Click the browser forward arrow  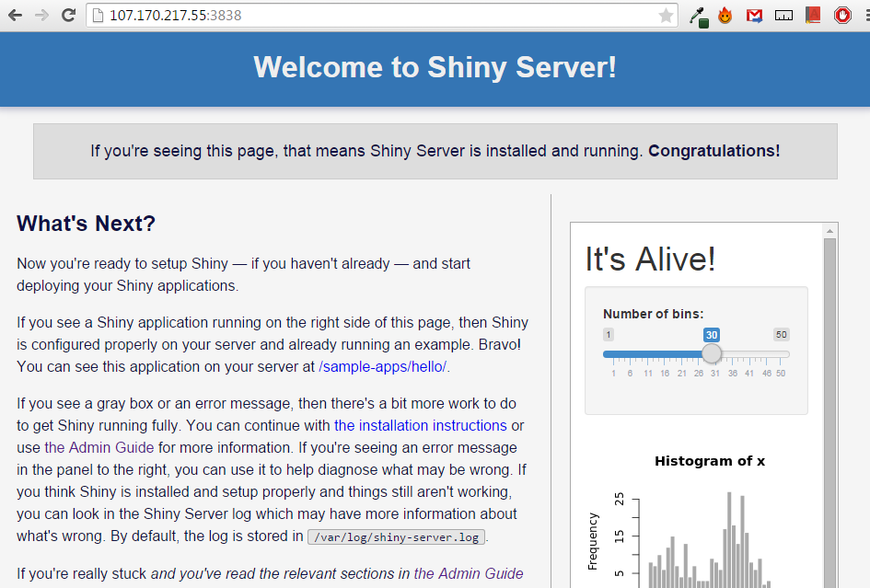[x=41, y=15]
